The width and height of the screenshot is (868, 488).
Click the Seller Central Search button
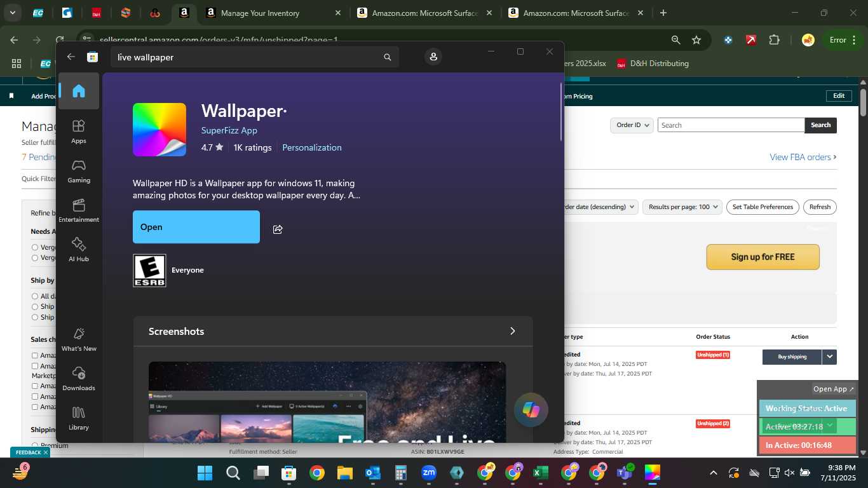[820, 125]
